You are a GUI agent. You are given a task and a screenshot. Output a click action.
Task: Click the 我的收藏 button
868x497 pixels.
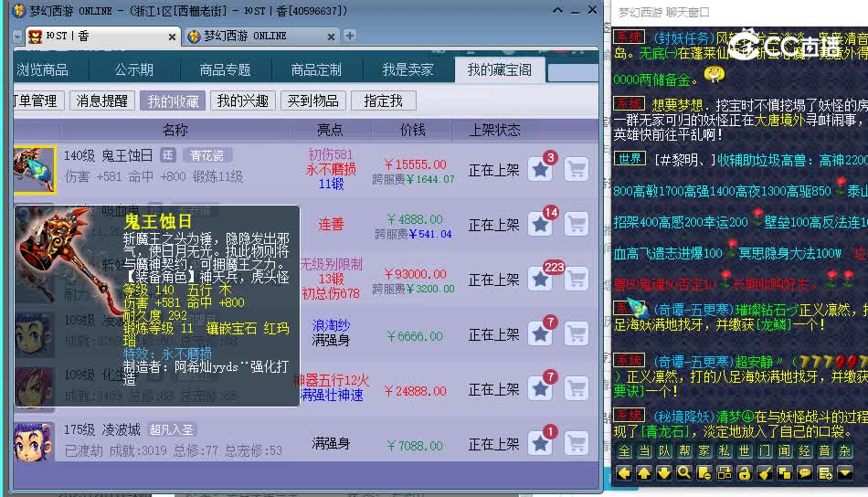click(173, 100)
